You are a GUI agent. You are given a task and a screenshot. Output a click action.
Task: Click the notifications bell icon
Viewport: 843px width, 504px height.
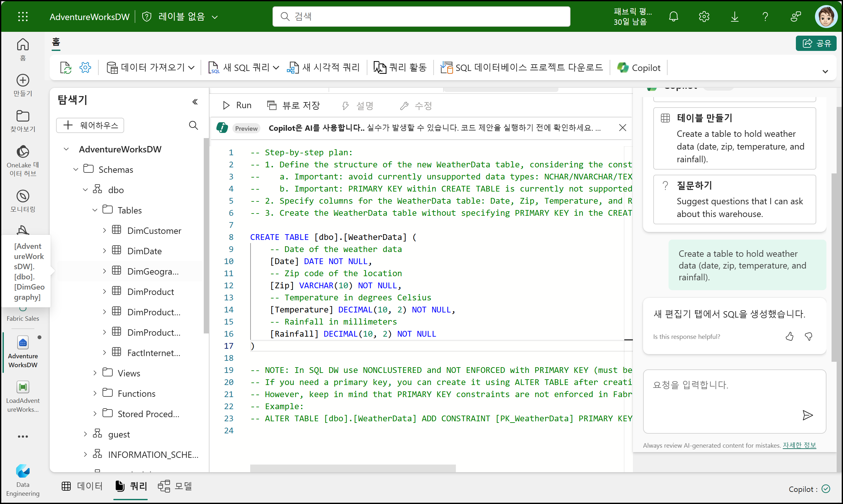pyautogui.click(x=673, y=16)
